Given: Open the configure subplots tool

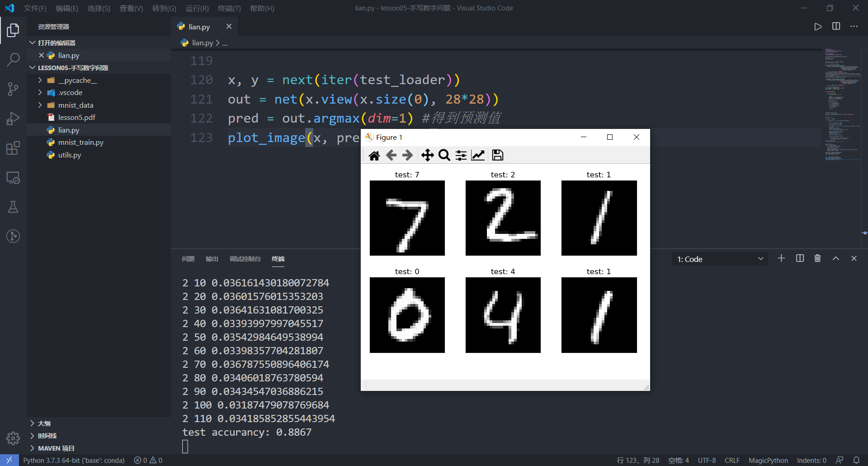Looking at the screenshot, I should click(x=461, y=155).
